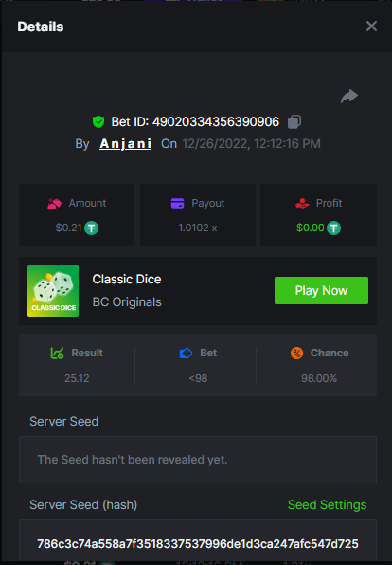Click the red Profit hand icon
Viewport: 392px width, 565px height.
[x=302, y=203]
